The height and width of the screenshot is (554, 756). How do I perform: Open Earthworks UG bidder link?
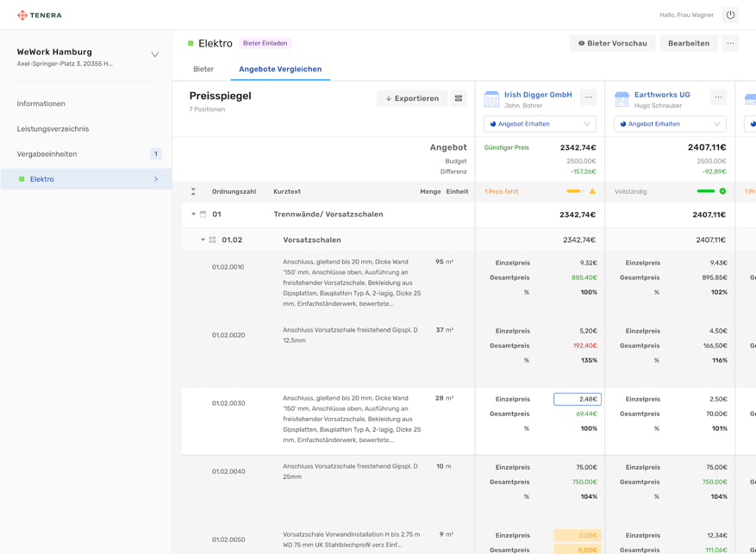pos(662,95)
